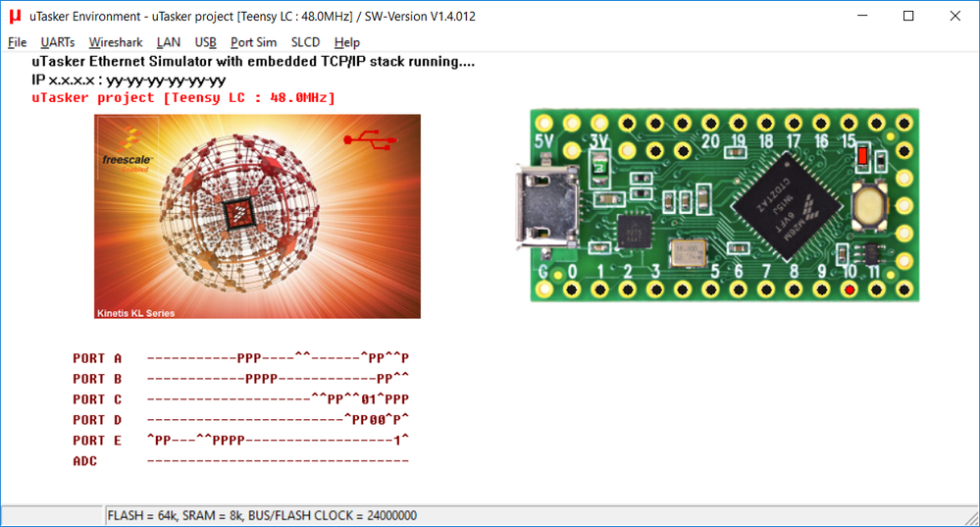The height and width of the screenshot is (527, 980).
Task: Click the pin pad above label 16
Action: click(821, 123)
